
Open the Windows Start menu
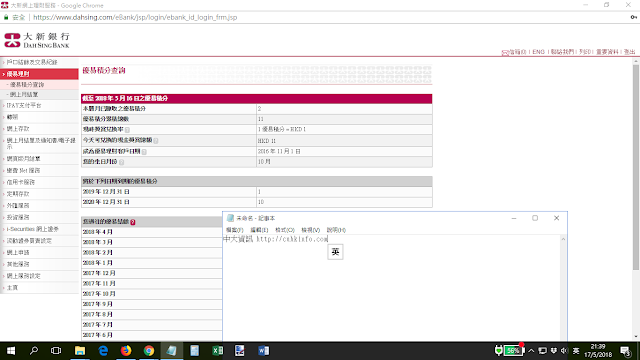point(11,351)
